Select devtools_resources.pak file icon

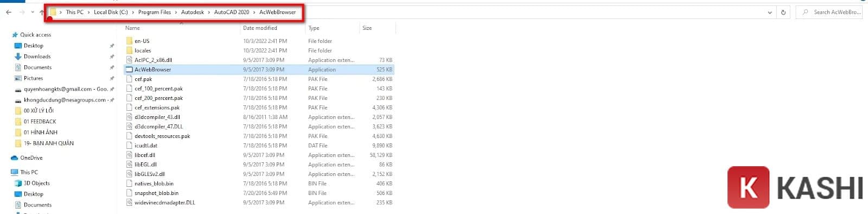(129, 136)
